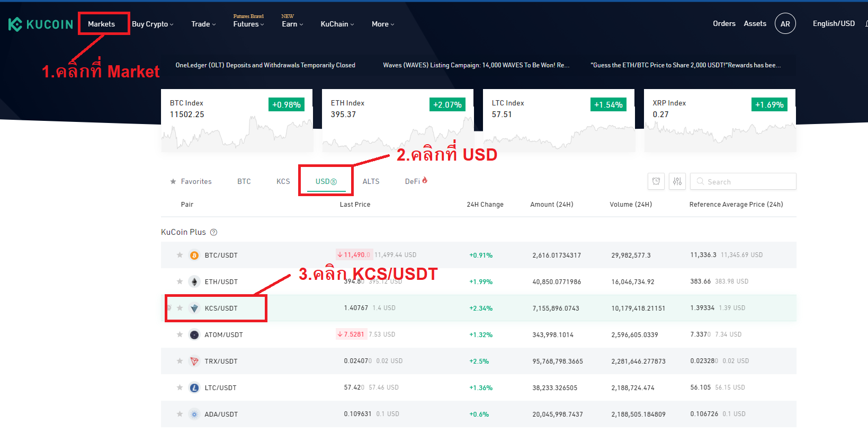The image size is (868, 432).
Task: Sort by 24H Change column header
Action: (x=485, y=205)
